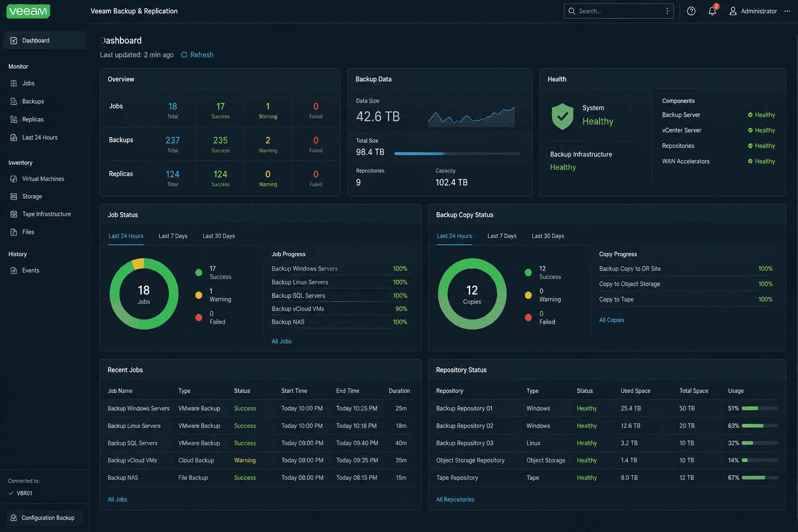This screenshot has height=532, width=798.
Task: Click Backup SQL Servers in Job Progress
Action: coord(298,296)
